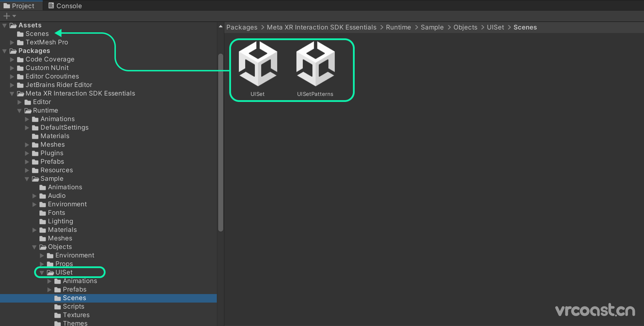Select the Custom NUnit folder icon
Viewport: 644px width, 326px height.
pos(21,68)
